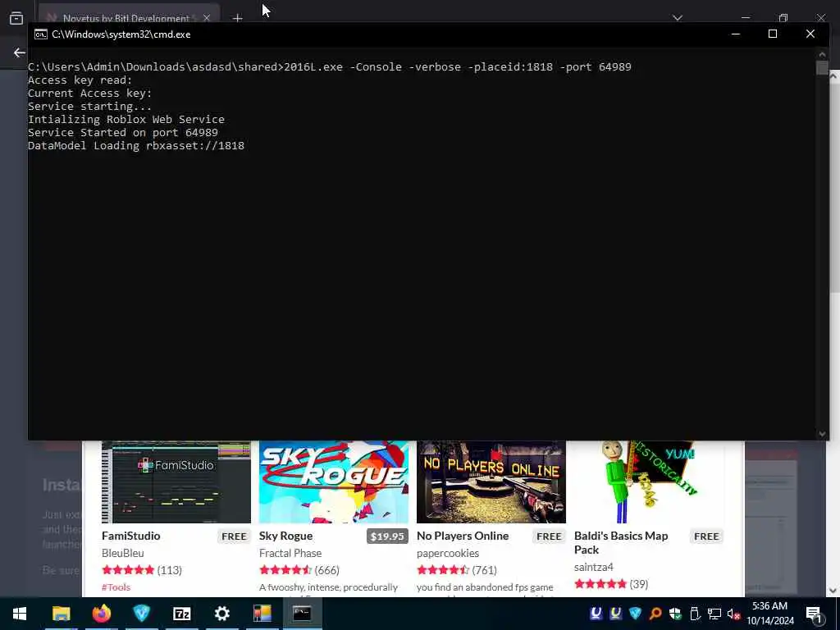Click No Players Online rating (761)
Screen dimensions: 840x630
[456, 570]
